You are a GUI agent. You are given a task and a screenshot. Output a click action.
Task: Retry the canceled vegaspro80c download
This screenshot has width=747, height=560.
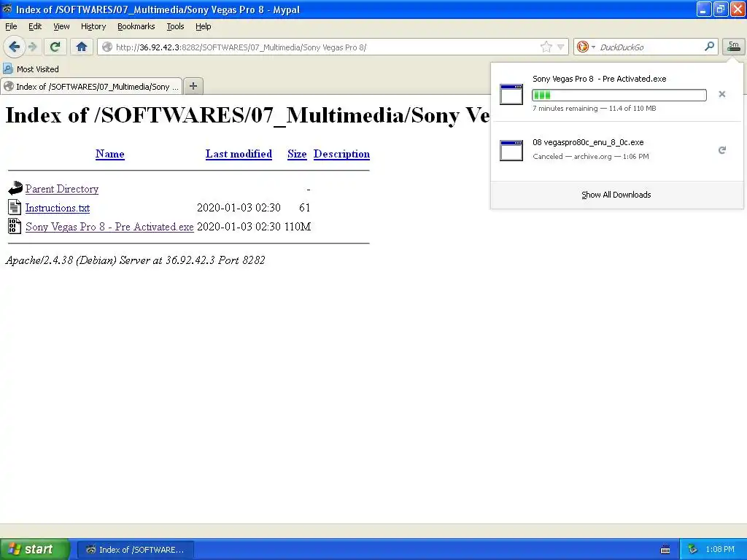(x=721, y=150)
